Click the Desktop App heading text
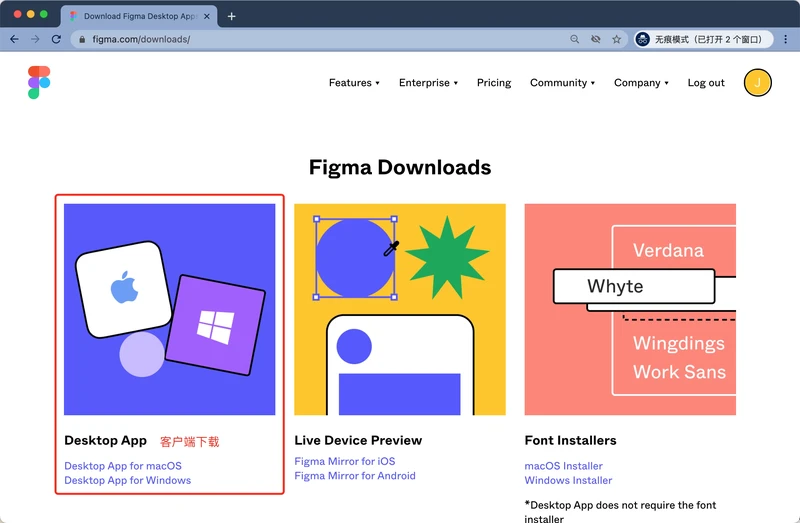 point(105,440)
